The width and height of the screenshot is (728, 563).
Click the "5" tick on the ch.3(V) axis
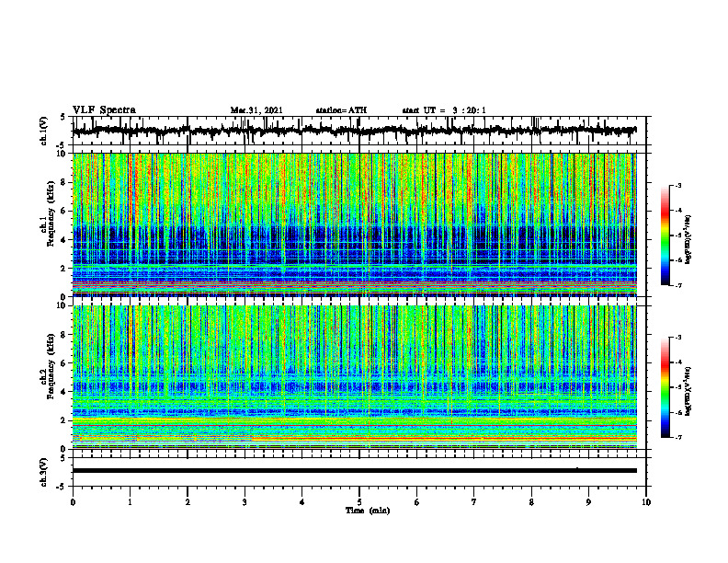pos(63,458)
